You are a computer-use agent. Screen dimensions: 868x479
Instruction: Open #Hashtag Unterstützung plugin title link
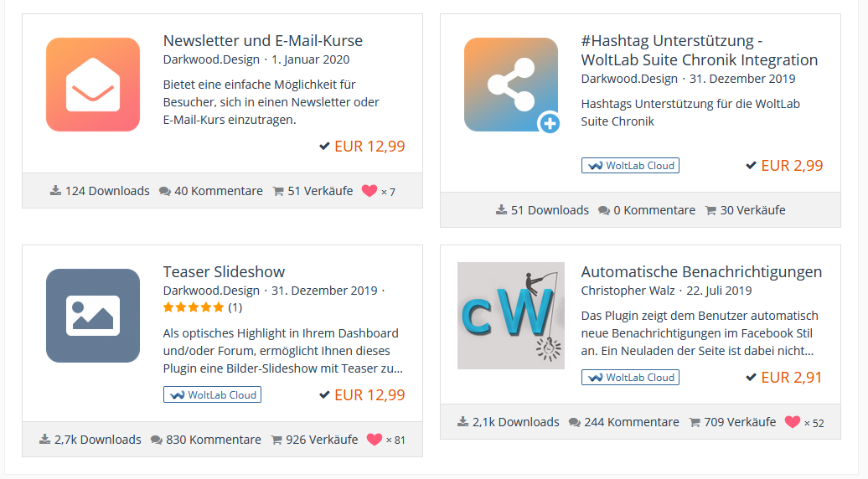coord(699,50)
